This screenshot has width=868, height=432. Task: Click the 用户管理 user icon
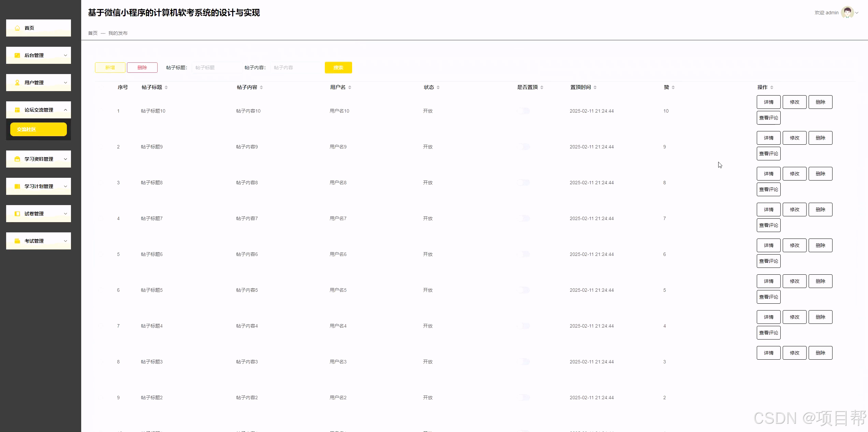(17, 82)
